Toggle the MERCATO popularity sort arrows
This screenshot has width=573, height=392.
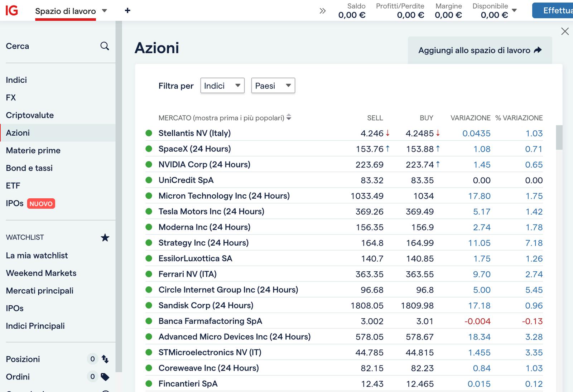point(289,117)
